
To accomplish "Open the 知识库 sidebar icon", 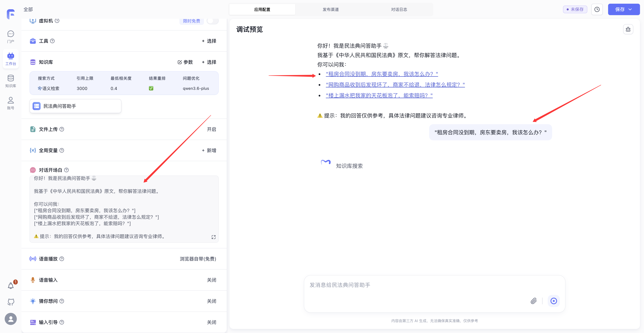I will [11, 81].
